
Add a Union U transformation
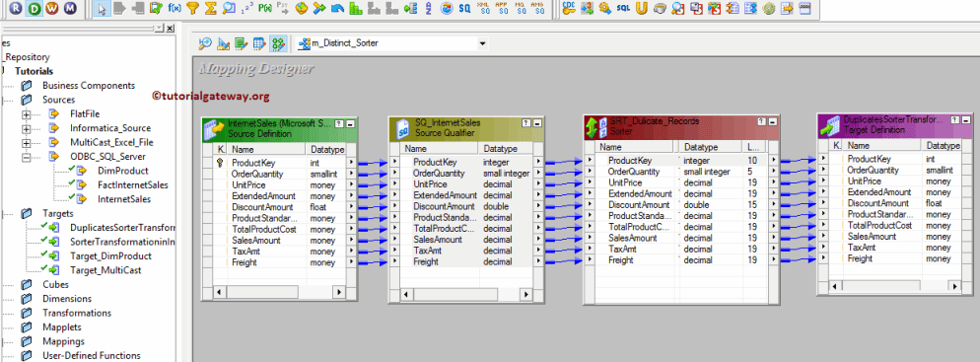click(641, 9)
